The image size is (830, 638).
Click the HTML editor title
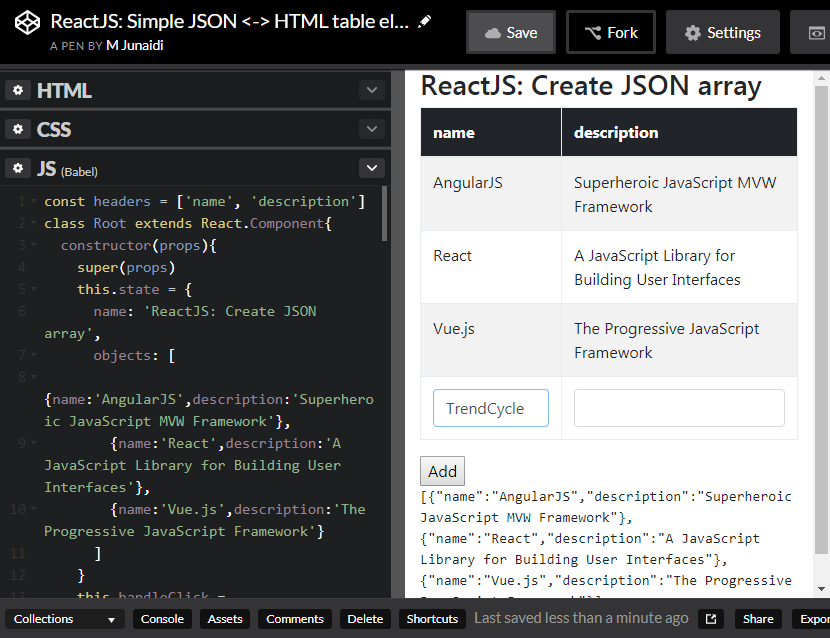64,91
